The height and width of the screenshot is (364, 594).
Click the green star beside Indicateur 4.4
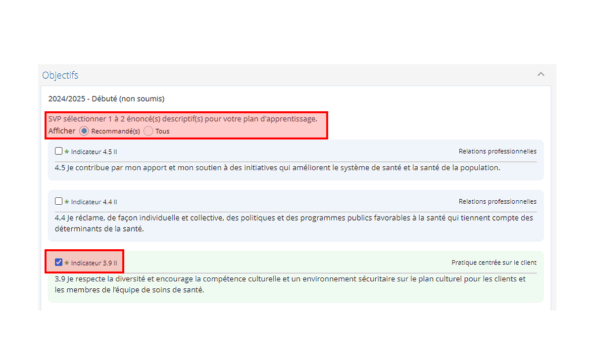(x=67, y=202)
